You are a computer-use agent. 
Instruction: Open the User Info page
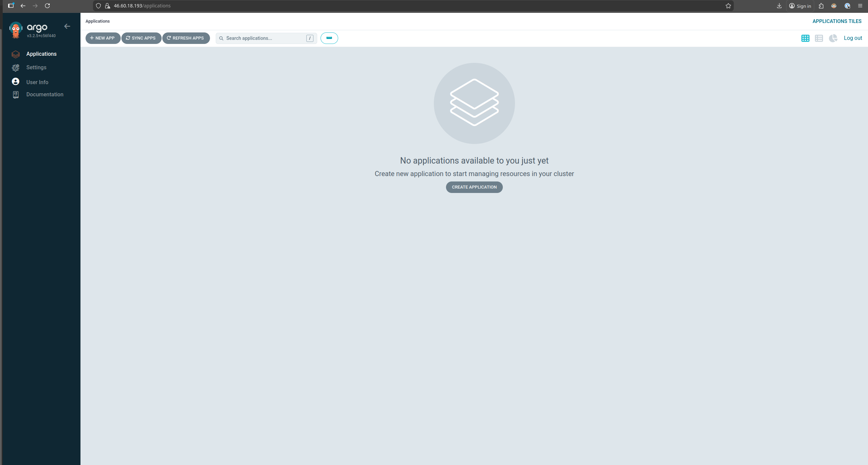[x=37, y=82]
